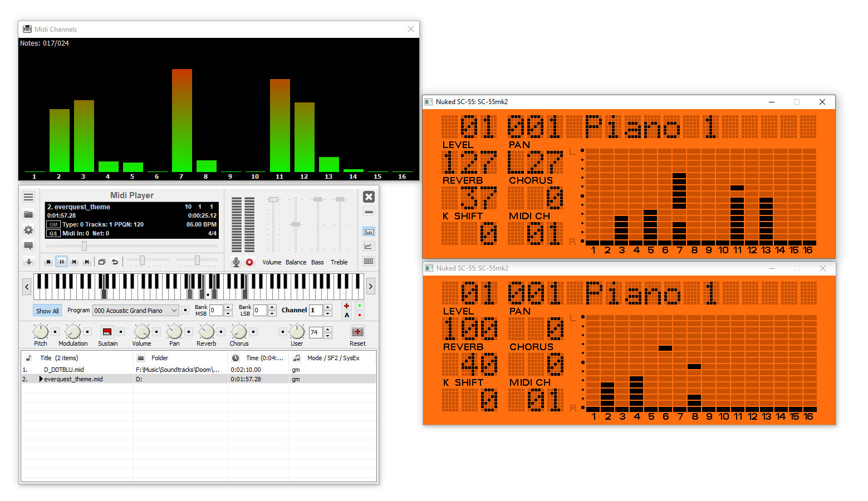868x501 pixels.
Task: Click the Show All button
Action: click(47, 311)
